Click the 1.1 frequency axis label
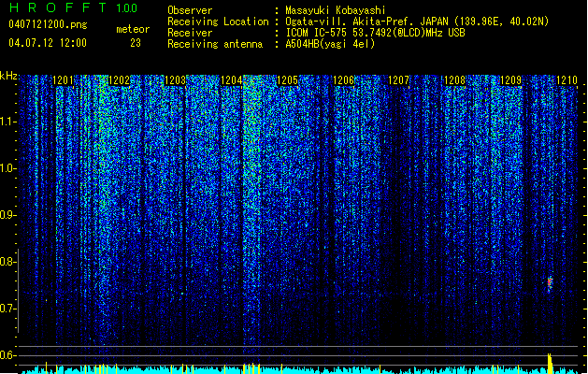588x374 pixels. [x=7, y=122]
